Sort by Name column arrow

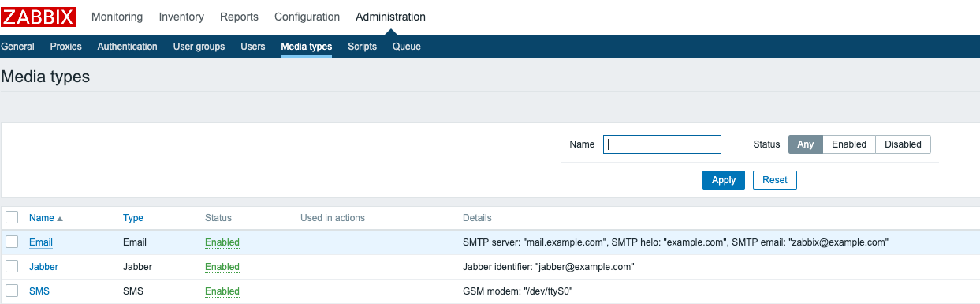(x=60, y=219)
